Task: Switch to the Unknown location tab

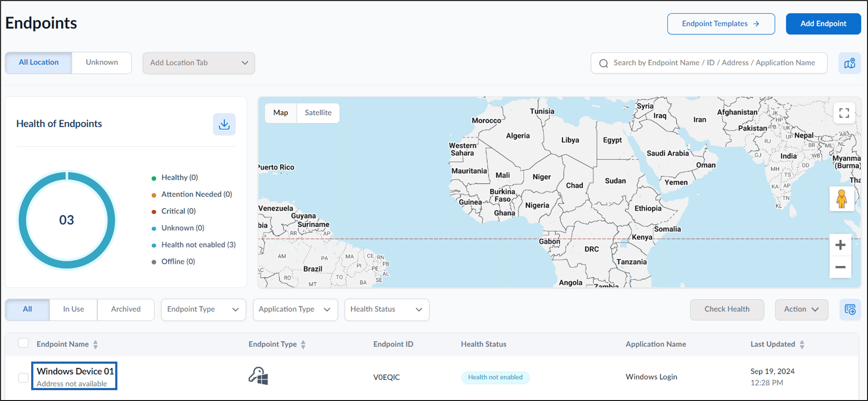Action: click(102, 62)
